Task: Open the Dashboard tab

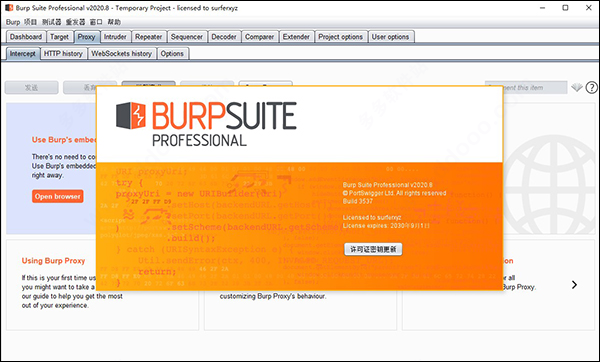Action: 26,37
